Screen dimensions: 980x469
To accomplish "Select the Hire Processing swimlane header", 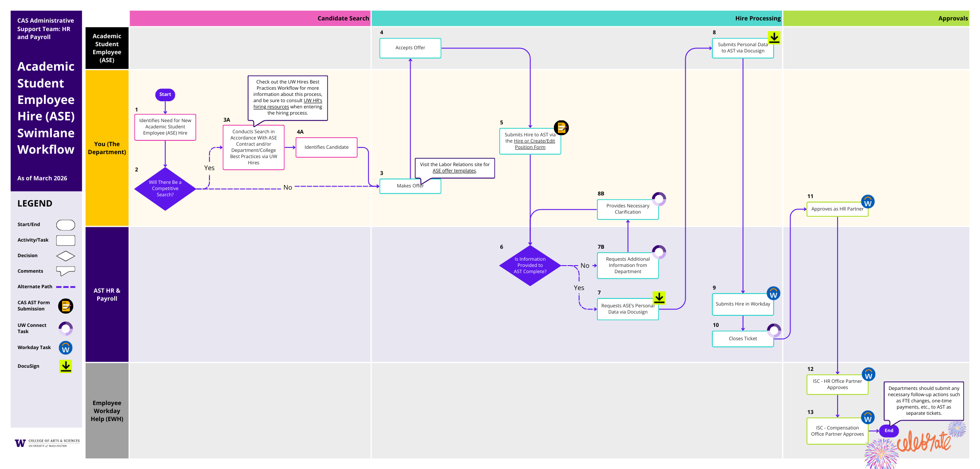I will (758, 18).
